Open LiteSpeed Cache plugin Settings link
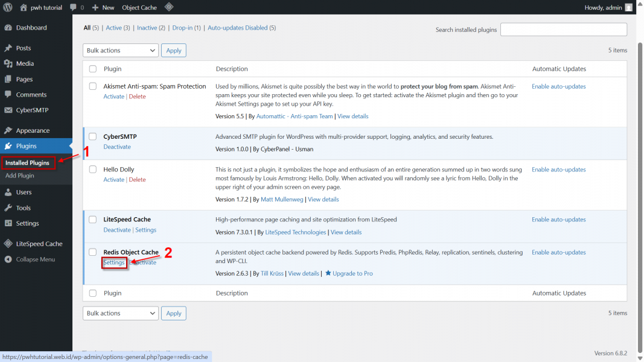The height and width of the screenshot is (362, 644). tap(146, 230)
